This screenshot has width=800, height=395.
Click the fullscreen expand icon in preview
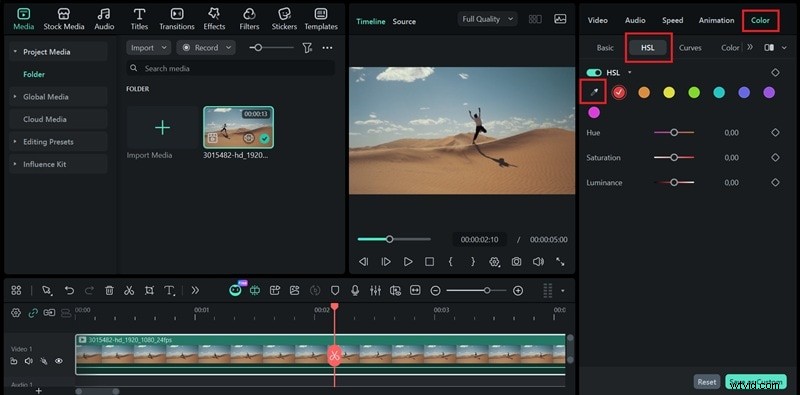(560, 262)
